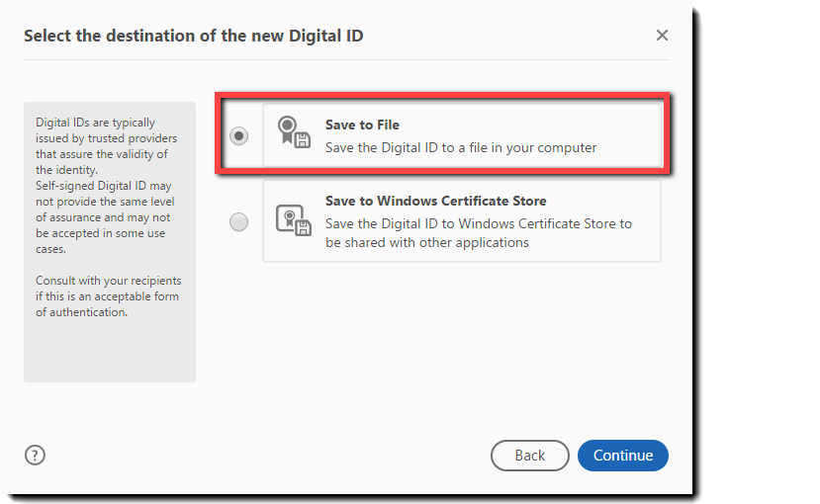
Task: Click the "Save to Windows Certificate Store" heading
Action: click(x=435, y=202)
